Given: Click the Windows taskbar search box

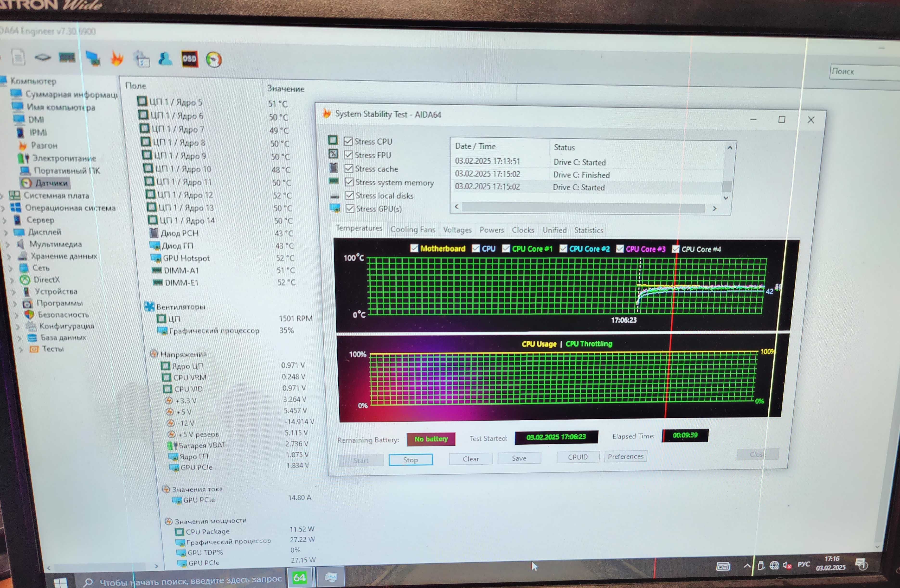Looking at the screenshot, I should point(182,580).
